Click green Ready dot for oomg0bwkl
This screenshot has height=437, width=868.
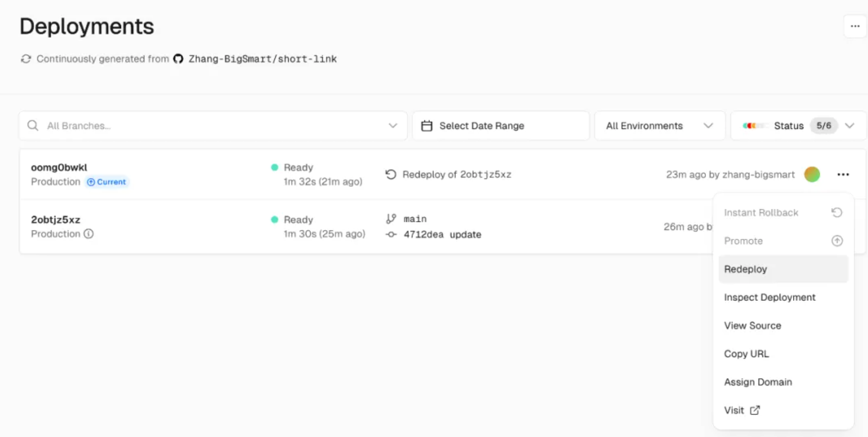click(x=275, y=167)
